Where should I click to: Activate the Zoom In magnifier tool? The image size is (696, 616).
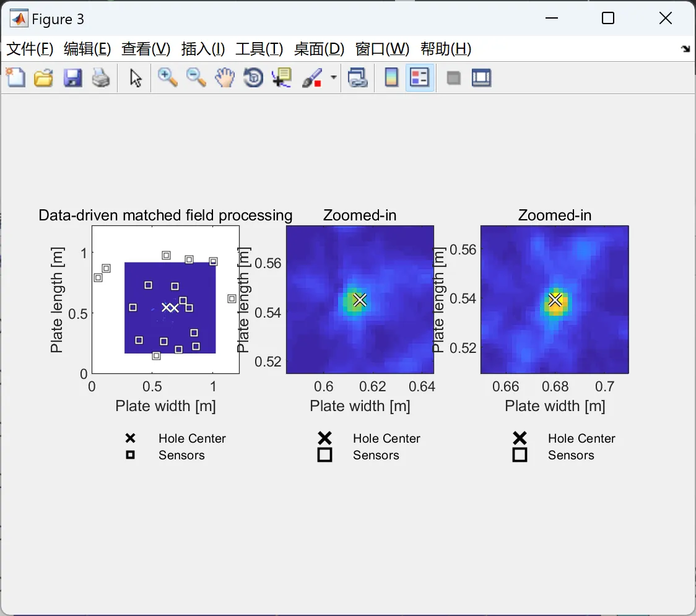click(167, 78)
